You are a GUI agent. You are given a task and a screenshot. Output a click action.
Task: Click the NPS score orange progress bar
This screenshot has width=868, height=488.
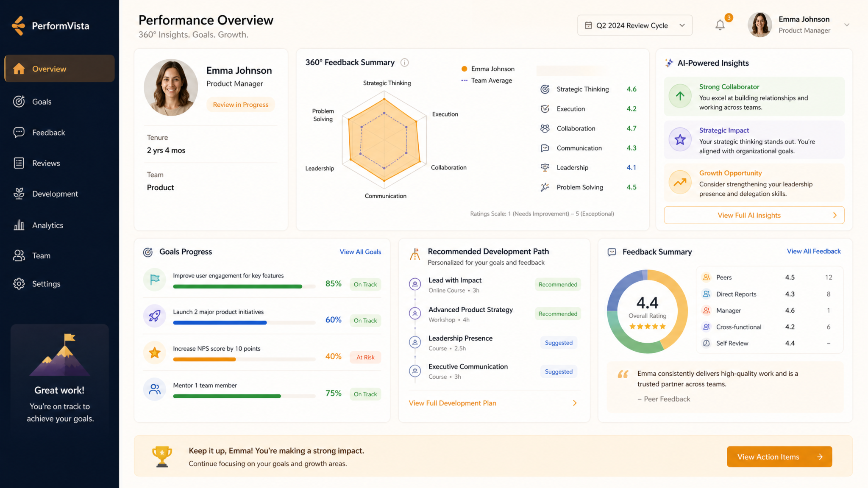point(204,360)
